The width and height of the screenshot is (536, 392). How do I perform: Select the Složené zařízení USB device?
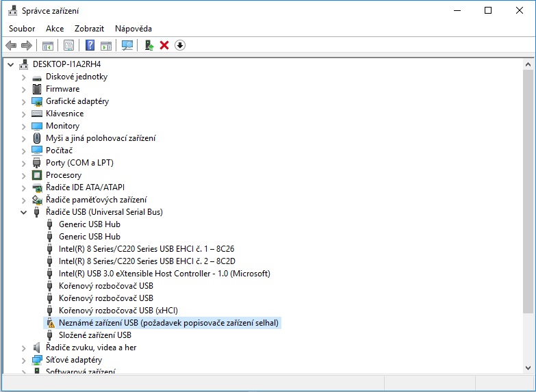tap(94, 335)
